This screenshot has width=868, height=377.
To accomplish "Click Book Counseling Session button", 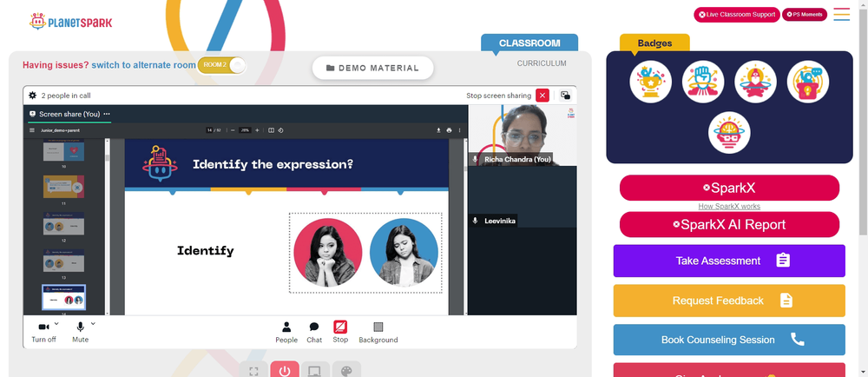I will (729, 340).
